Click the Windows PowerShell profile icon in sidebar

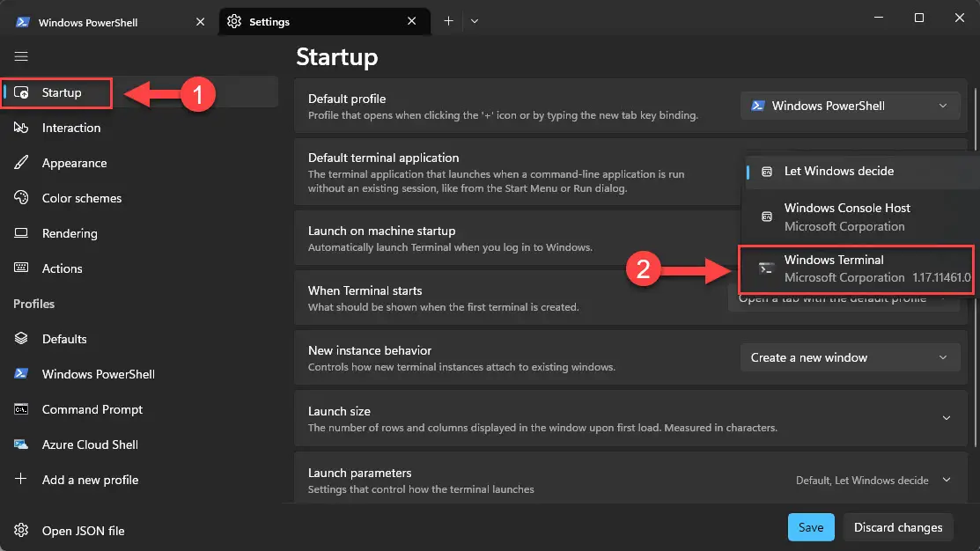pos(21,373)
